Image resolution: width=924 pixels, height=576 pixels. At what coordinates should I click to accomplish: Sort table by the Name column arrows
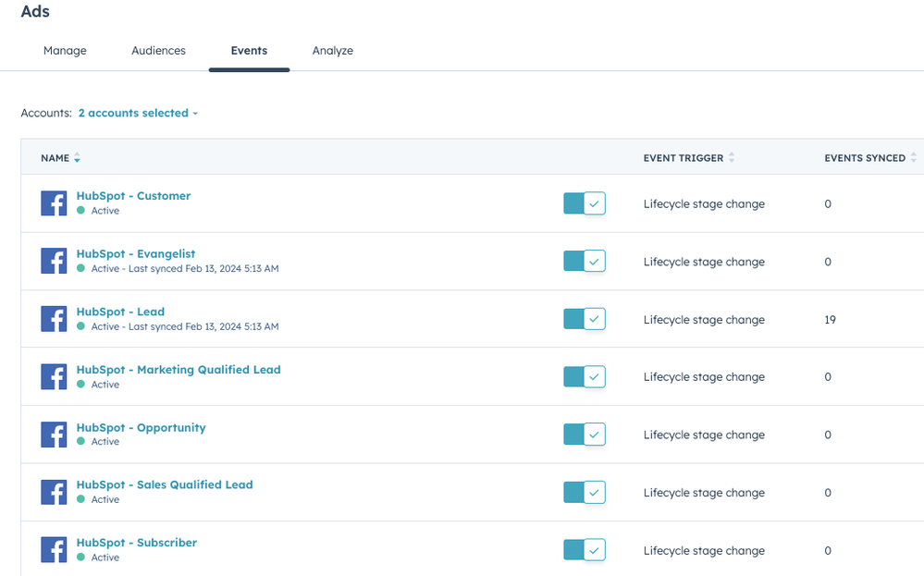pos(77,158)
